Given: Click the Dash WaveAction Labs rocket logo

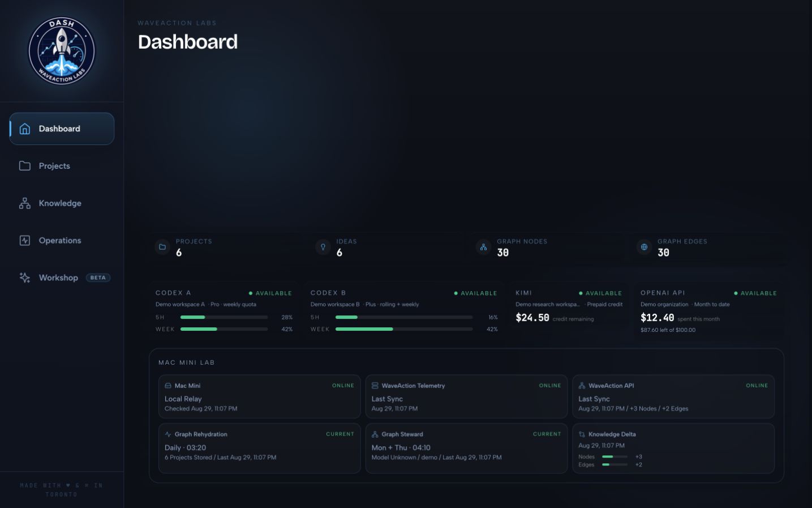Looking at the screenshot, I should [x=62, y=51].
